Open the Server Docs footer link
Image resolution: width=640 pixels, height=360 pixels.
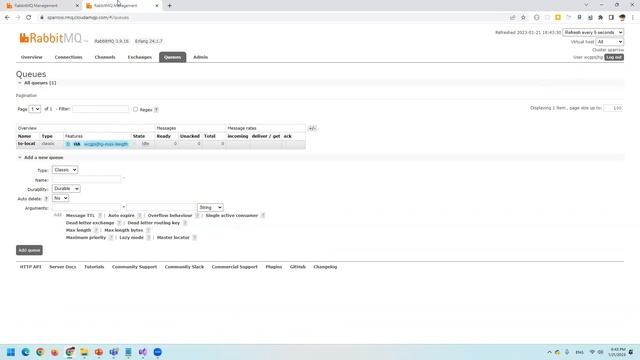(63, 267)
